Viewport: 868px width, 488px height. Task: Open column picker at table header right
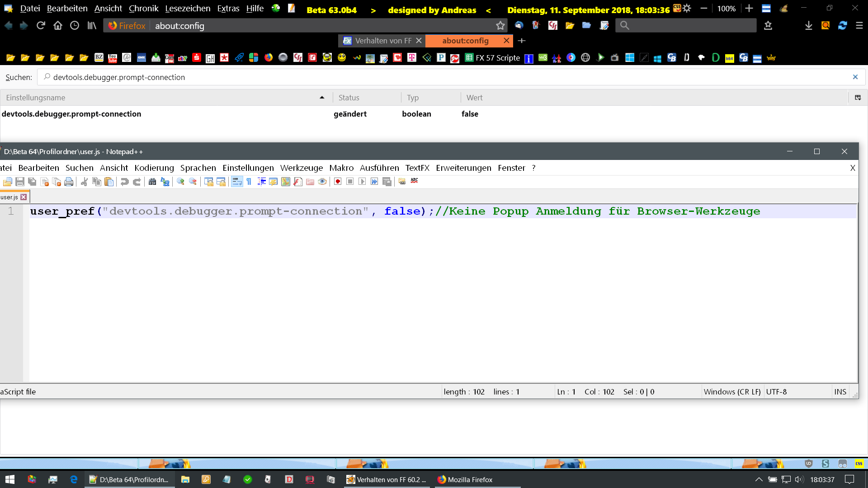point(858,98)
